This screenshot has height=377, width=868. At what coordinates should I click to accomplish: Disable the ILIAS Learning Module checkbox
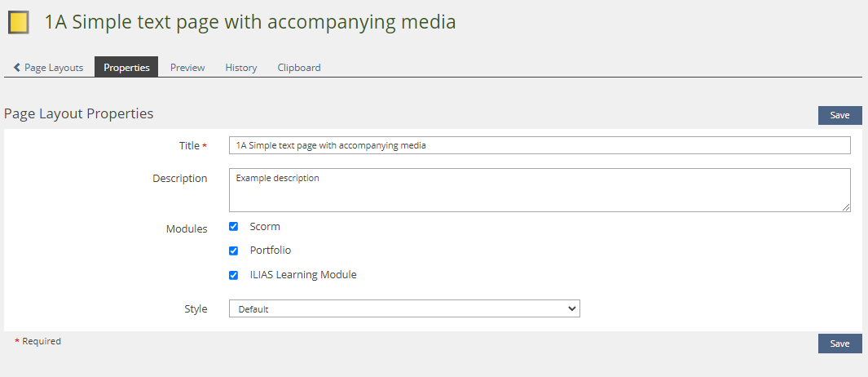[234, 275]
